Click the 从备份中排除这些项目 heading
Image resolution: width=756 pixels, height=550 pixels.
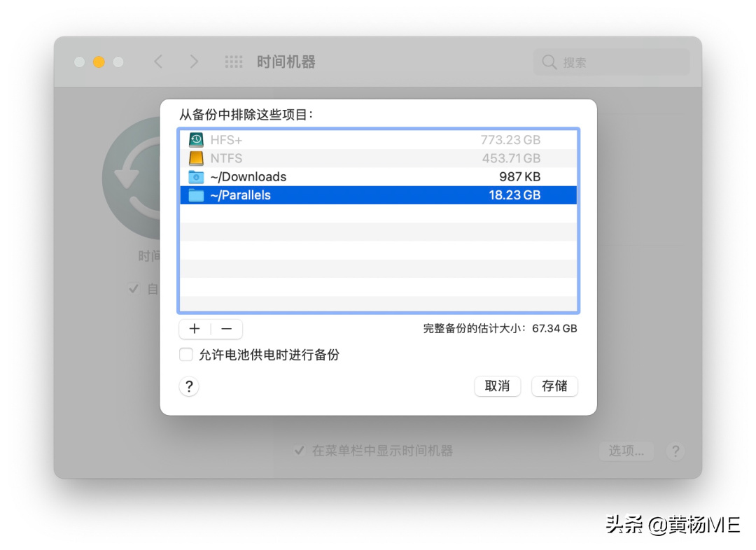[246, 115]
